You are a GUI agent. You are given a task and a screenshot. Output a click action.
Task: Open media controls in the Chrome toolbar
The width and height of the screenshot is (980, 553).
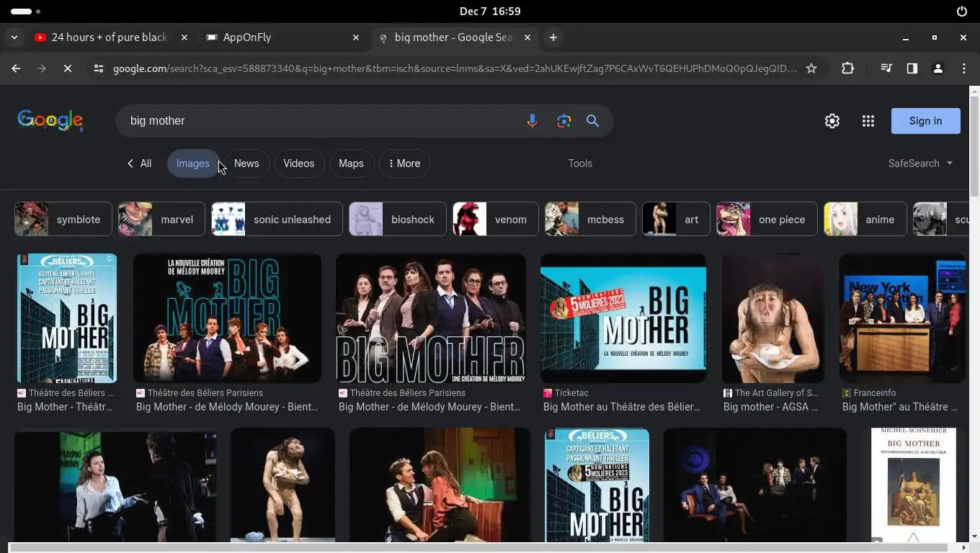click(x=886, y=68)
